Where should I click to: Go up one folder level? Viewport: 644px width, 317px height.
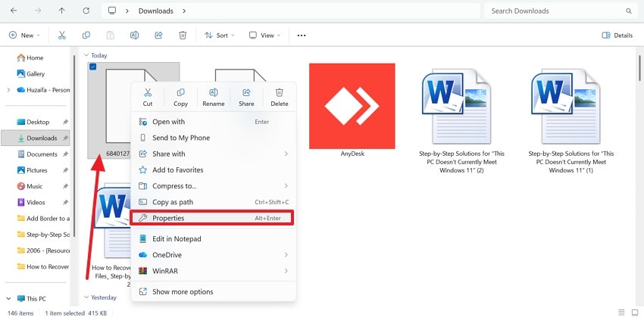tap(61, 11)
